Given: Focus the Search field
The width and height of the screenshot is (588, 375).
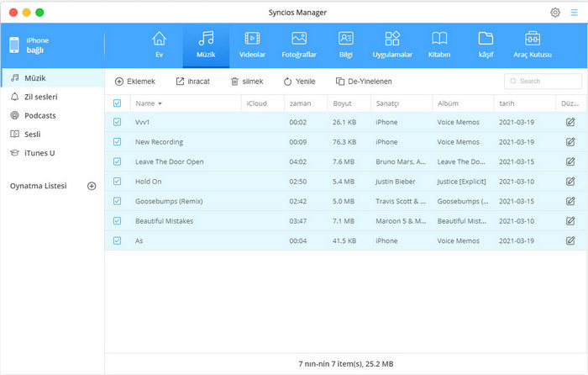Looking at the screenshot, I should coord(543,81).
